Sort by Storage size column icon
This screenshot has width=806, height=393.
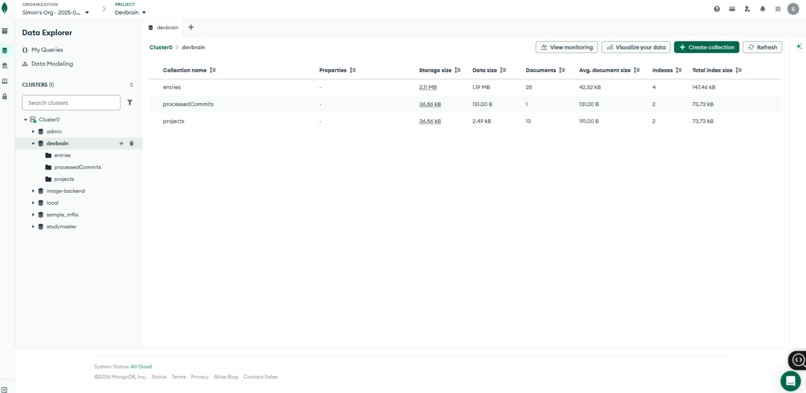(x=457, y=70)
